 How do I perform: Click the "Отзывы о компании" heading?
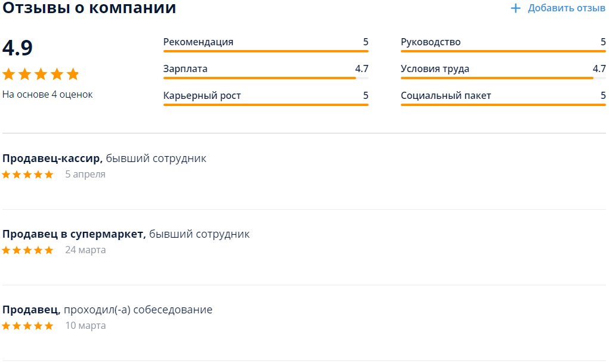89,8
